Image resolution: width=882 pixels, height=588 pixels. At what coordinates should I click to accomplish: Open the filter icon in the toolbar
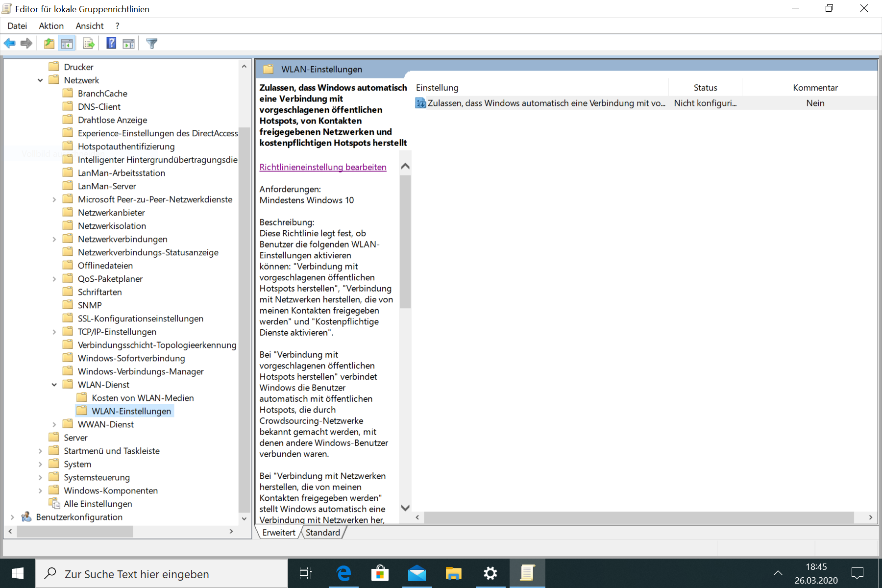(151, 43)
